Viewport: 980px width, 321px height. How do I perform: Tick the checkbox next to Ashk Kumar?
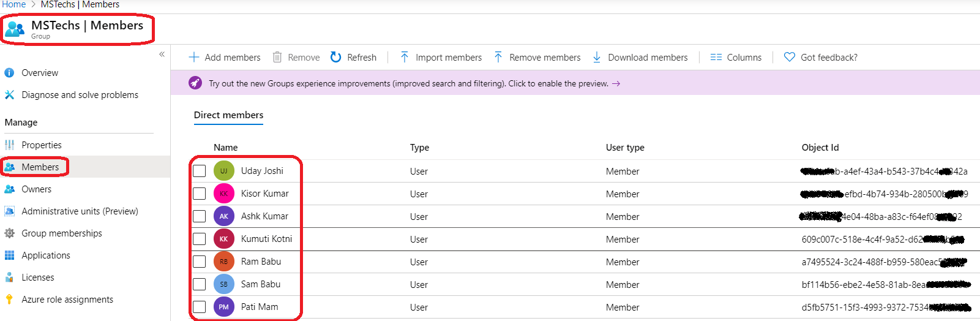(x=200, y=216)
